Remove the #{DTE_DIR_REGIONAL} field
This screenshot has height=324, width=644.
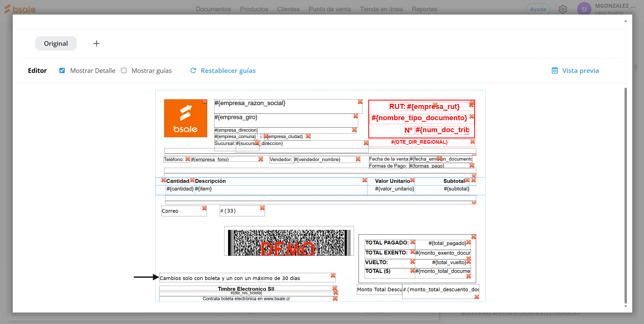point(473,141)
